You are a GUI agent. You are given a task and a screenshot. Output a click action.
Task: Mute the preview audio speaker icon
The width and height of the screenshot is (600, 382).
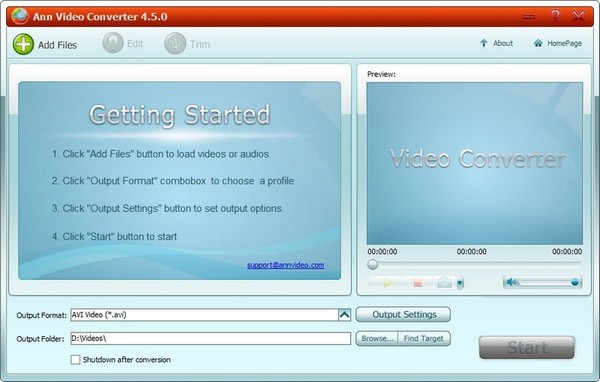coord(511,282)
